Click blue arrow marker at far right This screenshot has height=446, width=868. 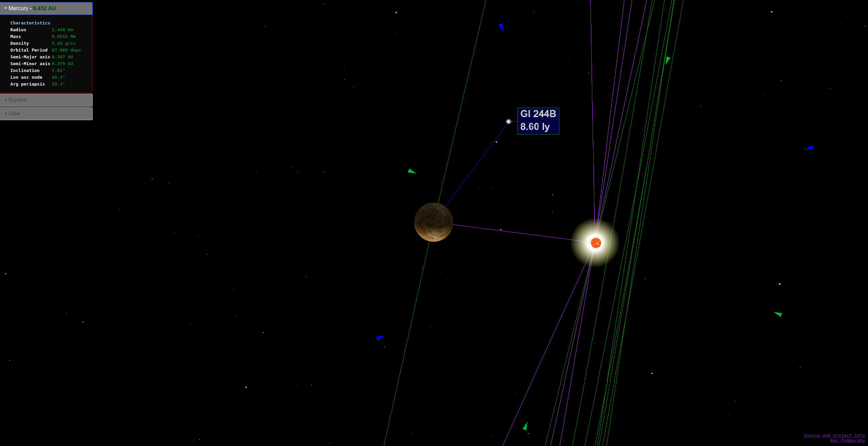click(x=810, y=148)
